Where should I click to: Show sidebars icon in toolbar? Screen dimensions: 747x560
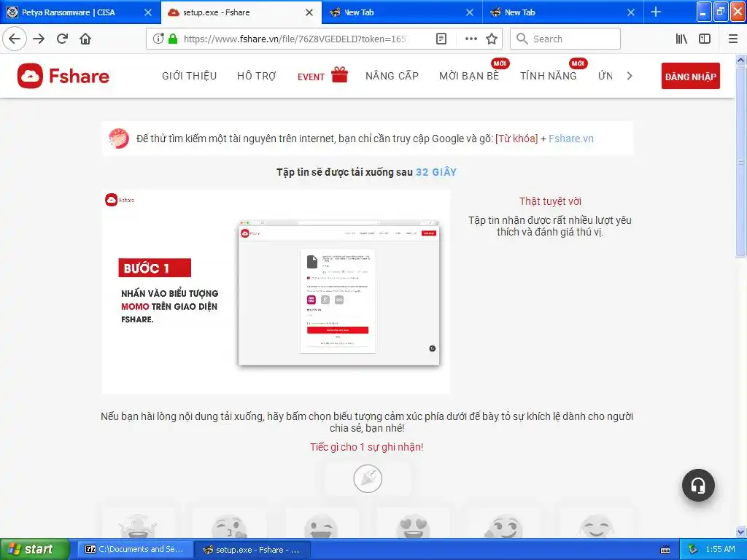click(x=705, y=39)
